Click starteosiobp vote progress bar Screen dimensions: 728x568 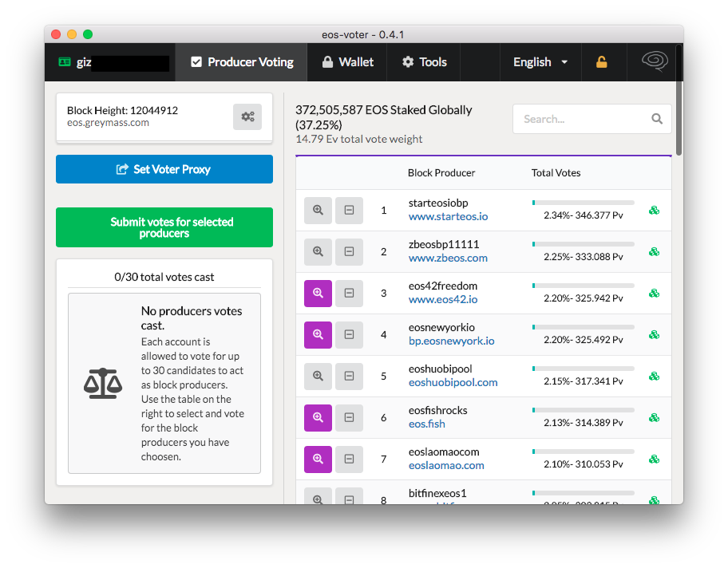coord(584,203)
